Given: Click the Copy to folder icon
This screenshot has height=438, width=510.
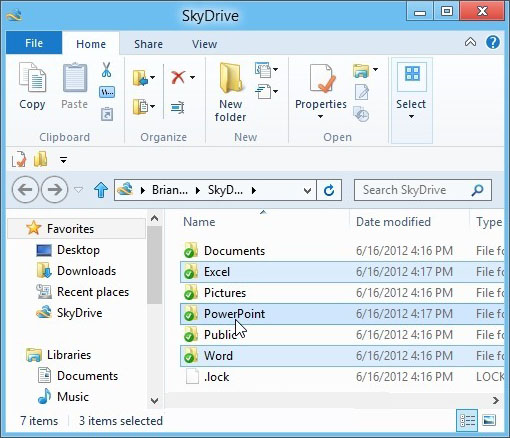Looking at the screenshot, I should coord(140,107).
